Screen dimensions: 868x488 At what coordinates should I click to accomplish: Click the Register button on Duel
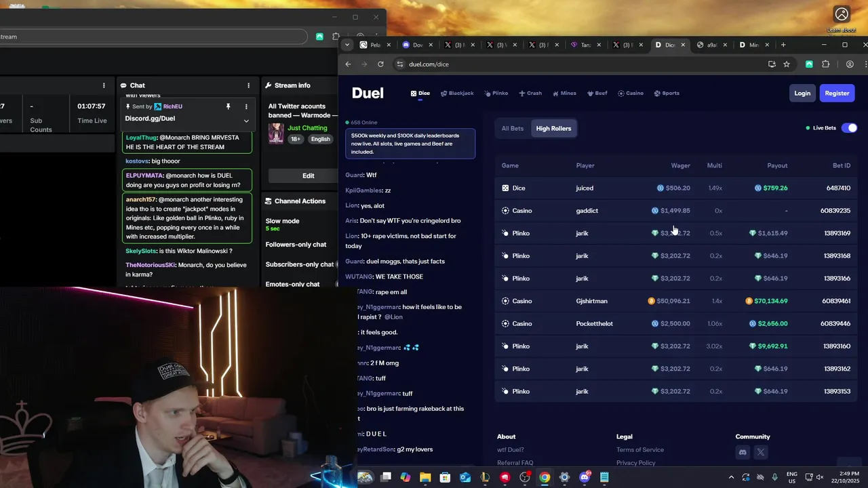point(837,94)
